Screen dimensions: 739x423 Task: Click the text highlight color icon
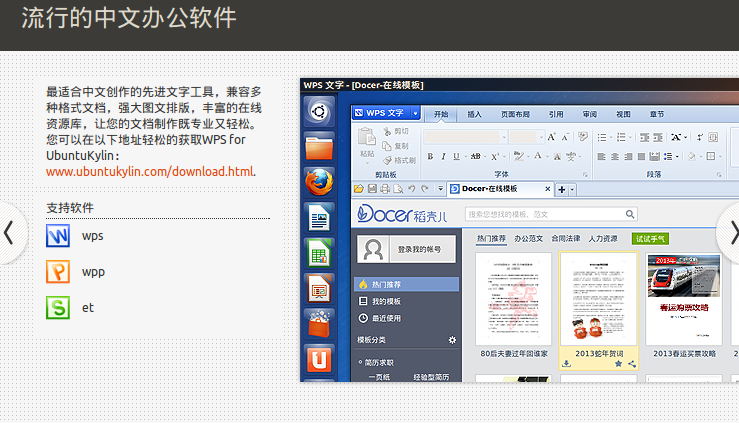coord(518,156)
